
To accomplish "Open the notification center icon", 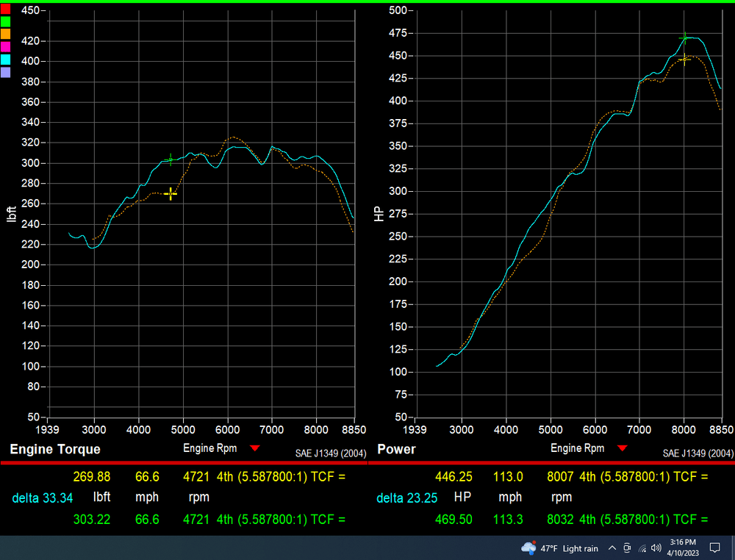I will pos(715,548).
